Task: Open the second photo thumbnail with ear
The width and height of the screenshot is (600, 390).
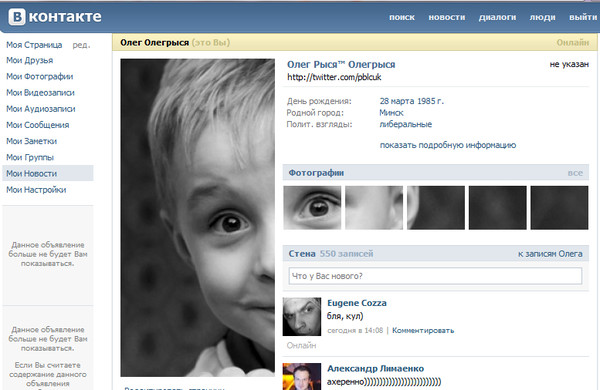Action: tap(374, 208)
